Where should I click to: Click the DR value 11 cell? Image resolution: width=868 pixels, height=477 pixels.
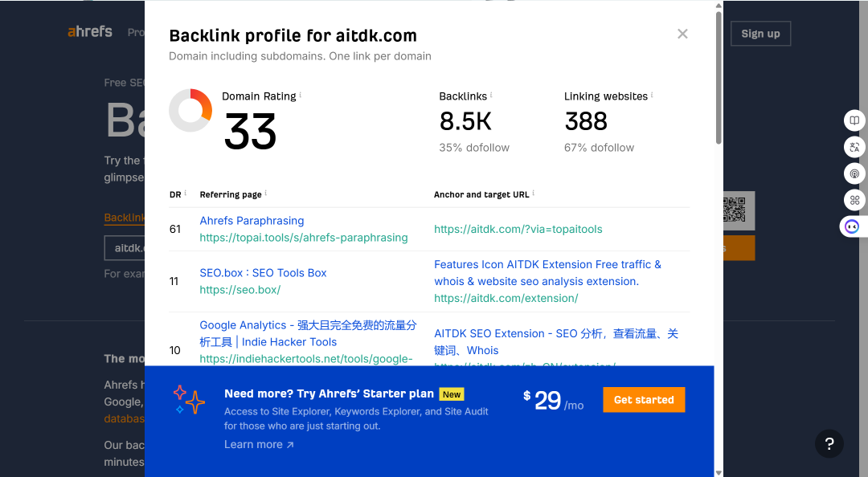click(x=174, y=281)
